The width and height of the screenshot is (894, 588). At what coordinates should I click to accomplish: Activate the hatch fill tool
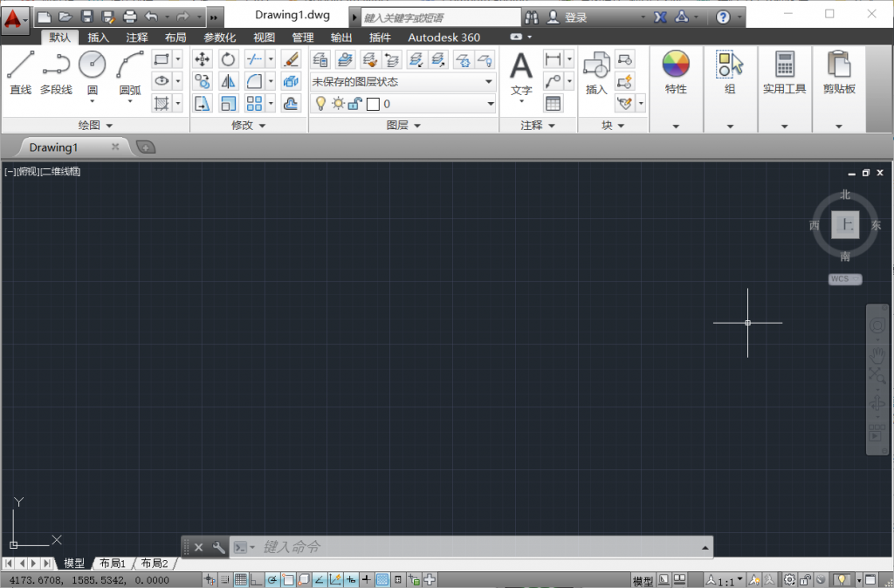[162, 103]
